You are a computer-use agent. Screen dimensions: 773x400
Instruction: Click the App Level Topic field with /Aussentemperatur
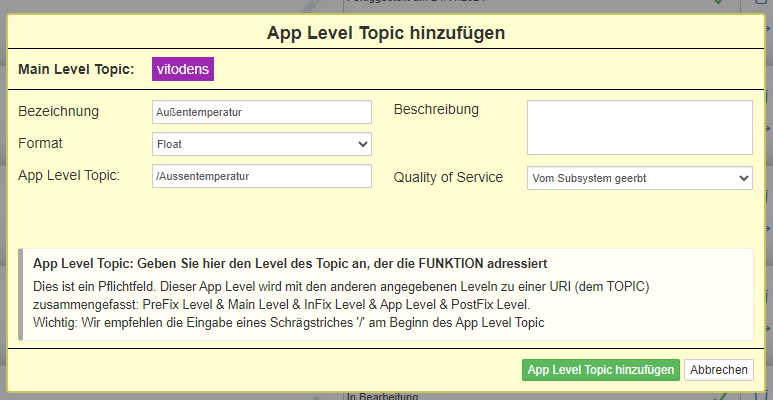pyautogui.click(x=262, y=176)
